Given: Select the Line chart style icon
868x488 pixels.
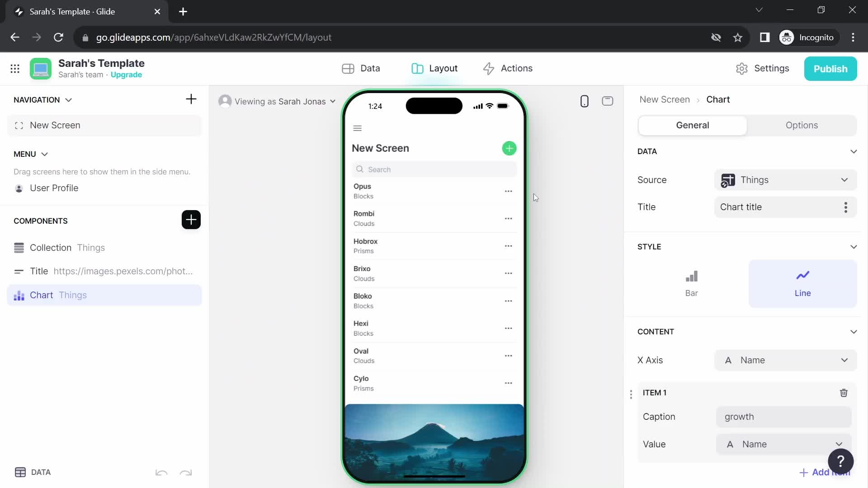Looking at the screenshot, I should (803, 281).
